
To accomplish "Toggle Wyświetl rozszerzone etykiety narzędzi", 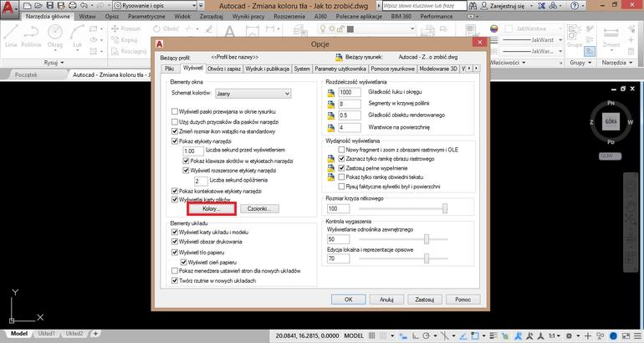I will [x=186, y=170].
